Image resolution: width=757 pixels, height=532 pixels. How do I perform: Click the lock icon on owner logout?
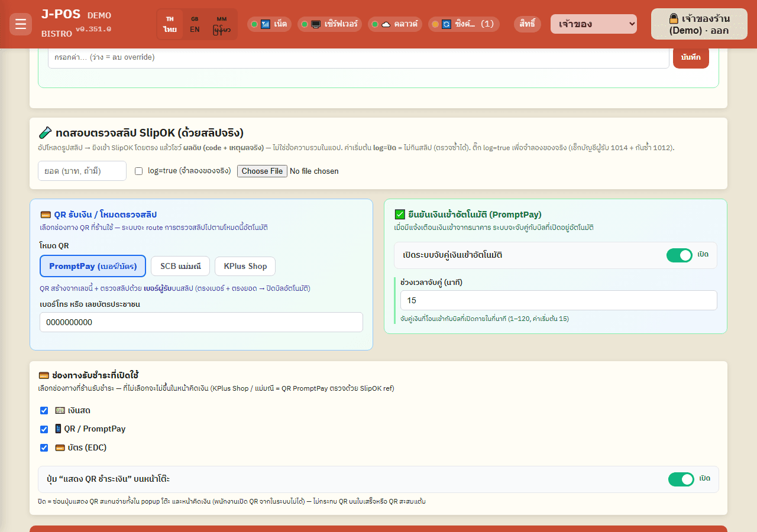pyautogui.click(x=674, y=18)
